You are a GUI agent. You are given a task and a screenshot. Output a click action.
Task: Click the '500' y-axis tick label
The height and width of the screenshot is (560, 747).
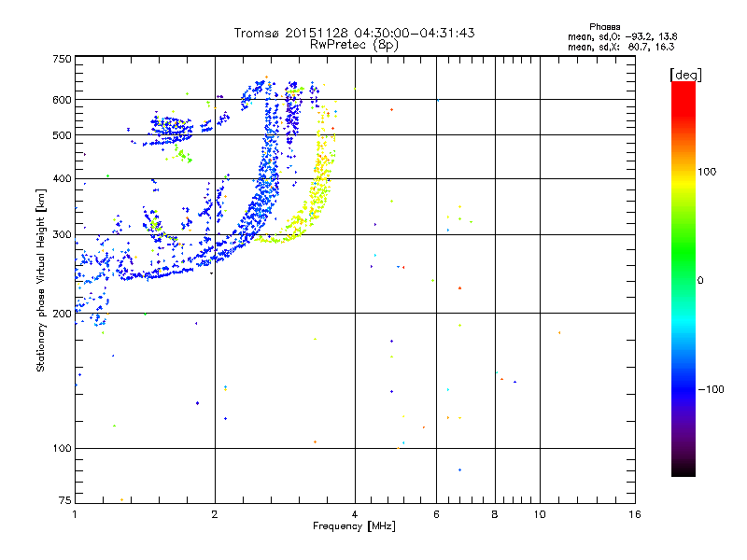(62, 135)
